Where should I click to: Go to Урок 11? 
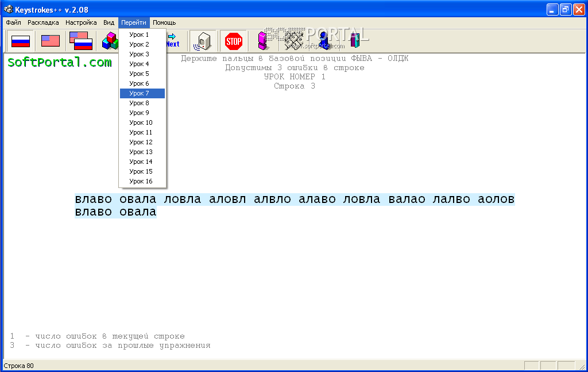142,132
